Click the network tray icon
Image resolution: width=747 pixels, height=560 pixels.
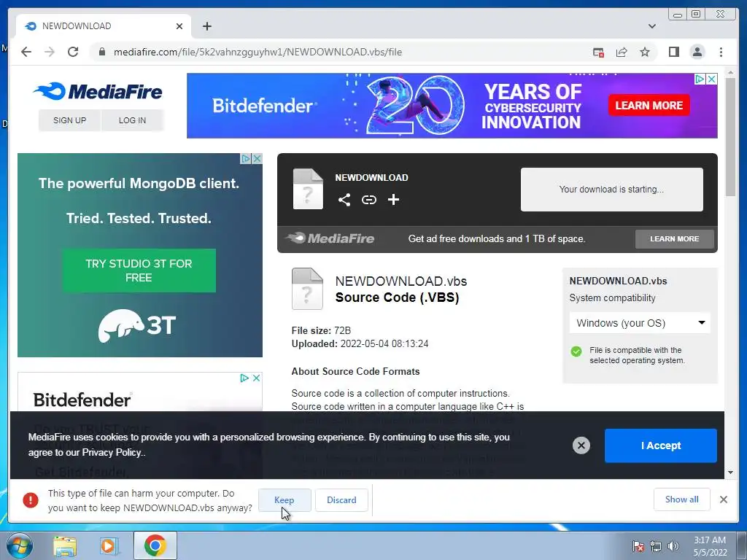pyautogui.click(x=656, y=546)
